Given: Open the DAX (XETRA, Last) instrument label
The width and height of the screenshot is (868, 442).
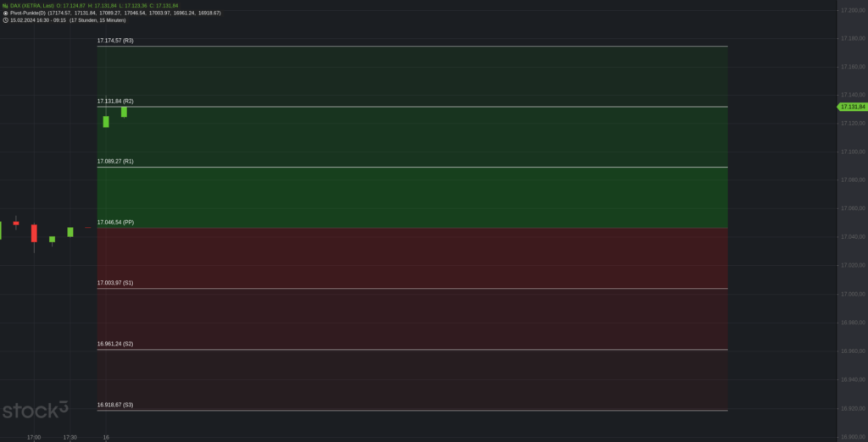Looking at the screenshot, I should coord(32,6).
